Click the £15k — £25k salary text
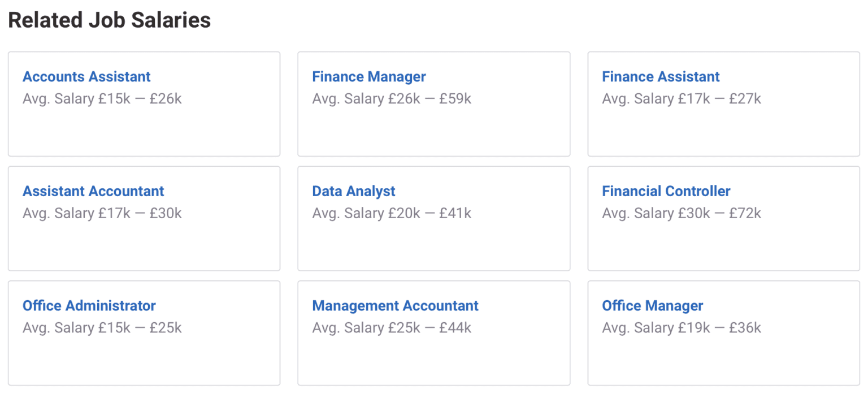Screen dimensions: 868x394 pyautogui.click(x=140, y=328)
